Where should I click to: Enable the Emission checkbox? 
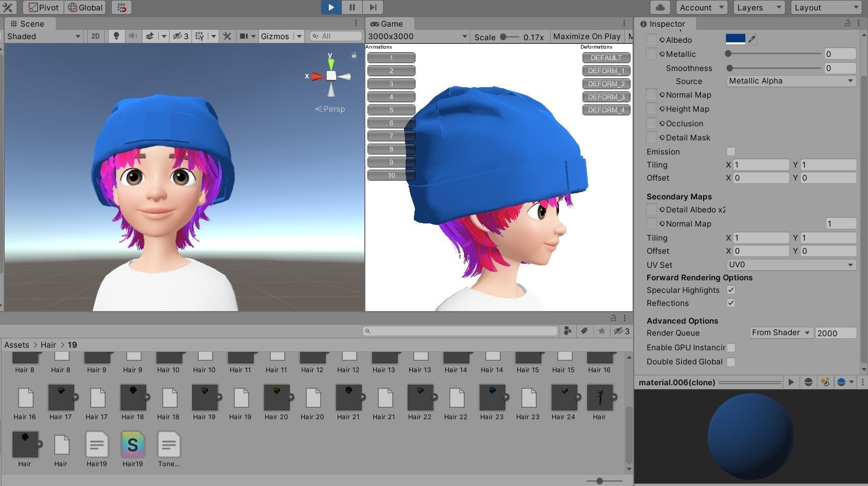point(731,151)
